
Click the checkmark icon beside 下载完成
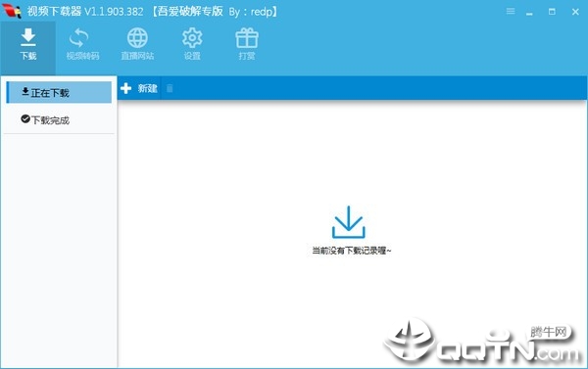pyautogui.click(x=25, y=119)
